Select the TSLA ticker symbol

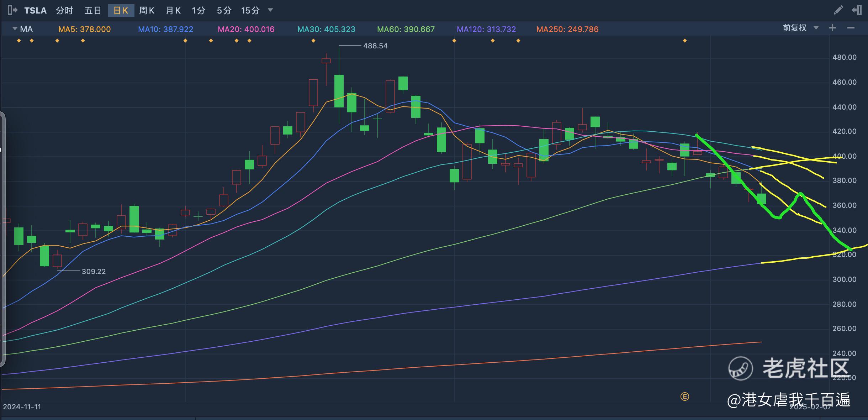click(36, 11)
